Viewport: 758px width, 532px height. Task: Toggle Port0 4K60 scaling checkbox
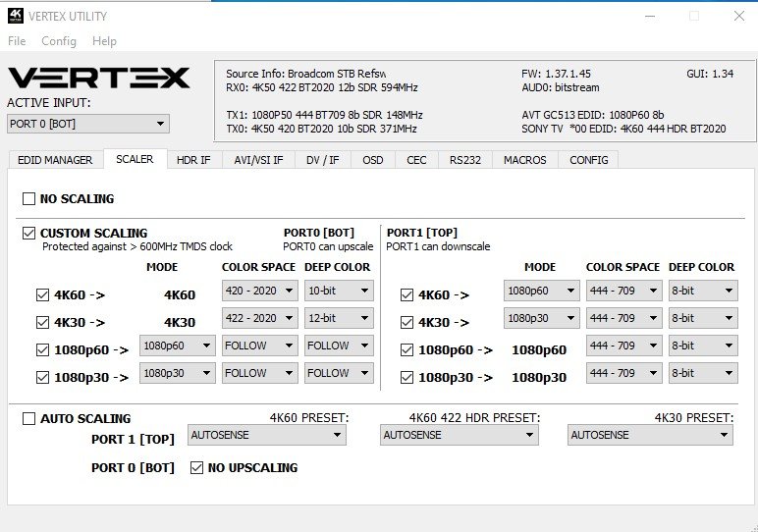(42, 294)
